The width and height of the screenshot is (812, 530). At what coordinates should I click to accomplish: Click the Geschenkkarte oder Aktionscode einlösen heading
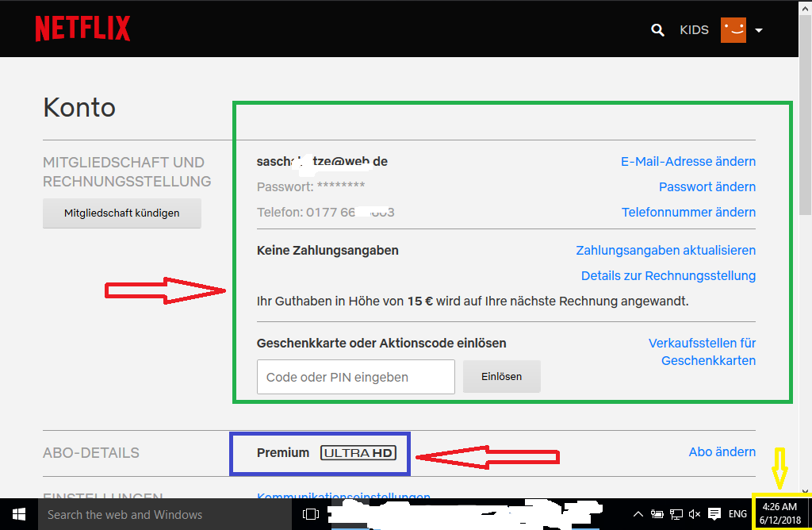tap(381, 344)
